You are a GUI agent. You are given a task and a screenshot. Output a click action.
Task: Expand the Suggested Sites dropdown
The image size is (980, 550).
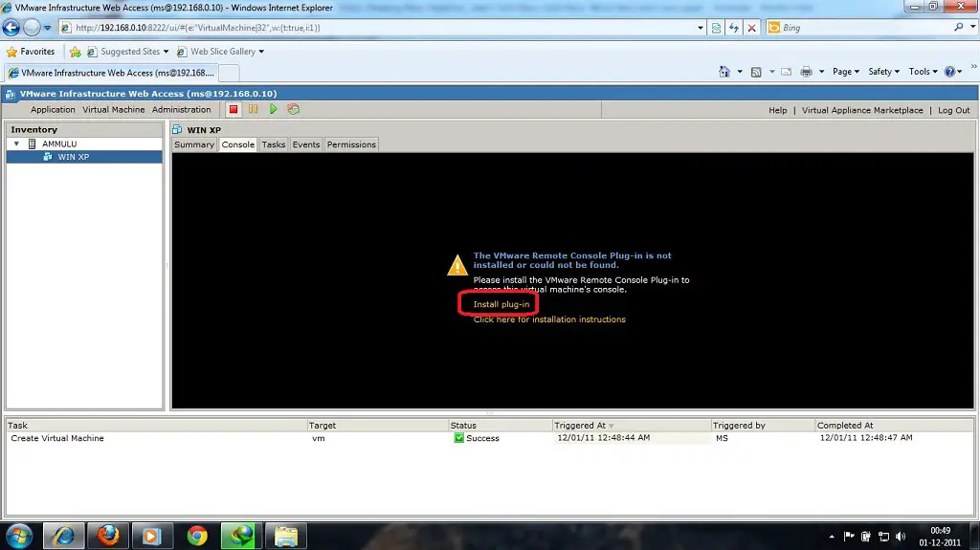(166, 52)
